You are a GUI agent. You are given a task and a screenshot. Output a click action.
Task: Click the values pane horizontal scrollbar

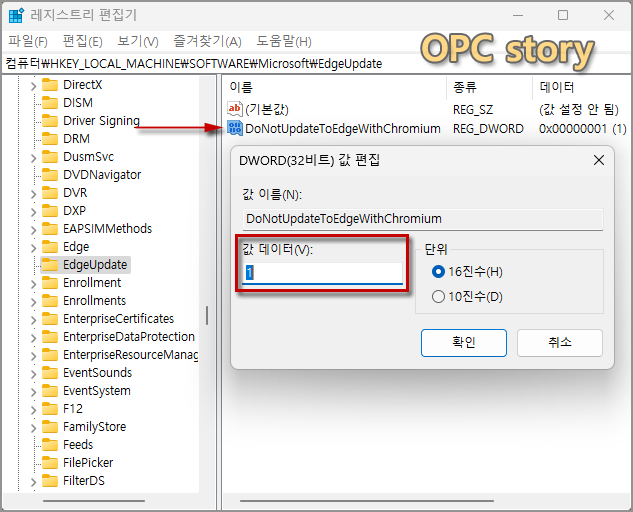pos(367,501)
